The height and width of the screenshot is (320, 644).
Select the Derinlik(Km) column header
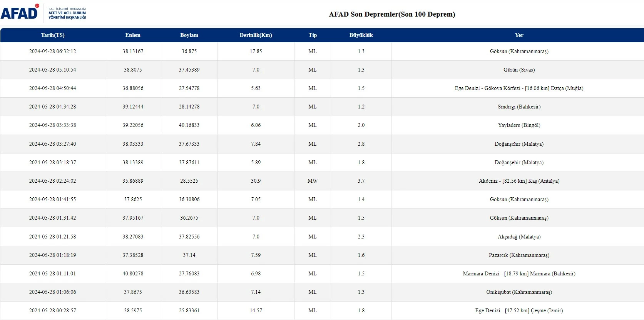[x=256, y=35]
